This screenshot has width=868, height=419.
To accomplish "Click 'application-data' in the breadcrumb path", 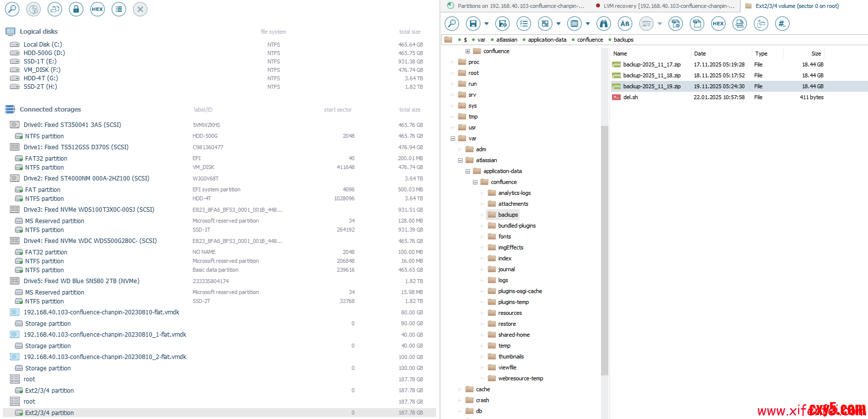I will click(547, 40).
